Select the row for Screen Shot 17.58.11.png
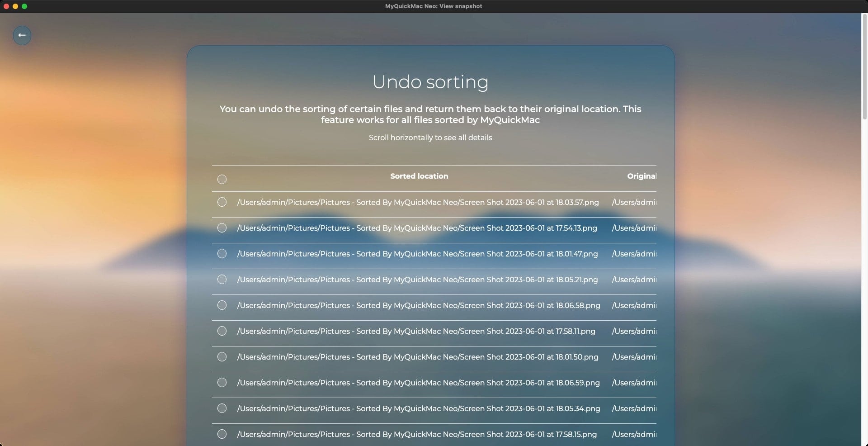Image resolution: width=868 pixels, height=446 pixels. point(222,331)
